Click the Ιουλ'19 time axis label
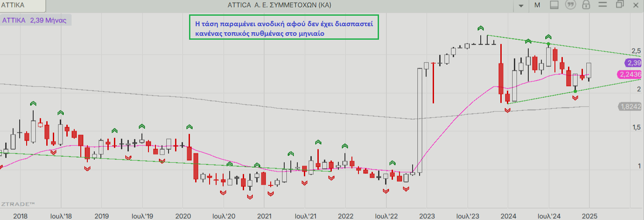The image size is (644, 220). [142, 216]
